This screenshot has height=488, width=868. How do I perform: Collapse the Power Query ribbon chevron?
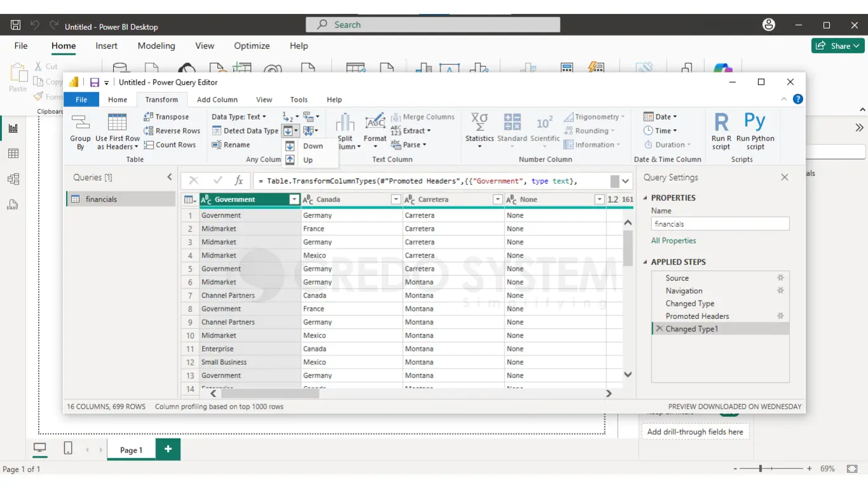click(x=784, y=99)
